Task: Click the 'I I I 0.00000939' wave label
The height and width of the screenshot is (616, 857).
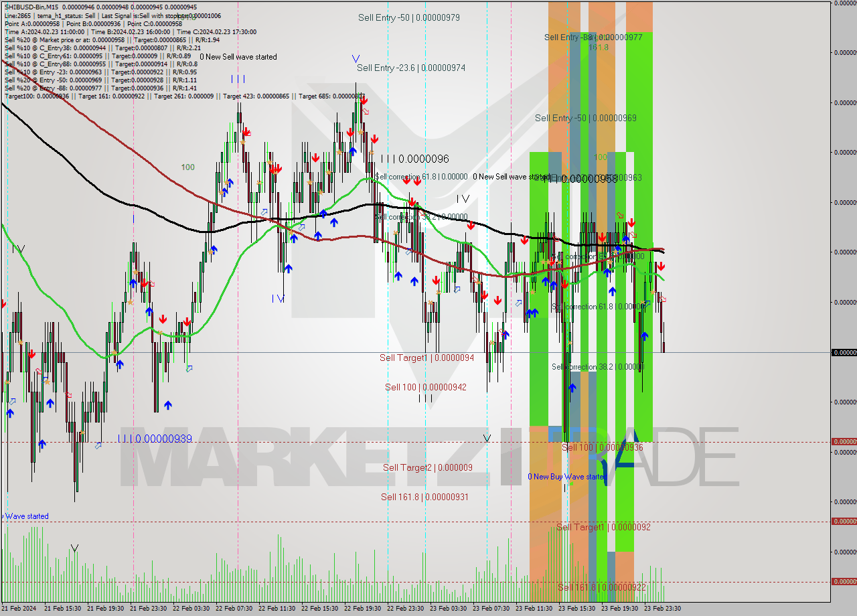Action: (x=155, y=439)
